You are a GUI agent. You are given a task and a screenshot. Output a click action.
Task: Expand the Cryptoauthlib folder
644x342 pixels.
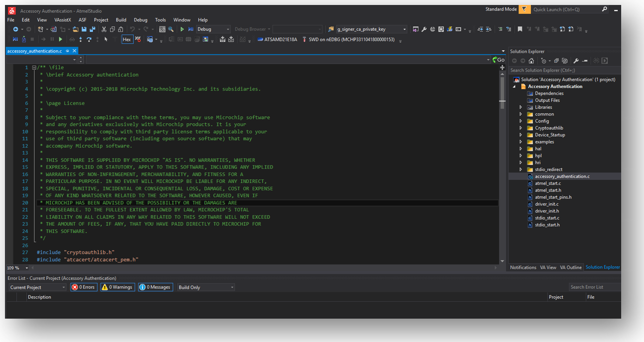[x=520, y=128]
